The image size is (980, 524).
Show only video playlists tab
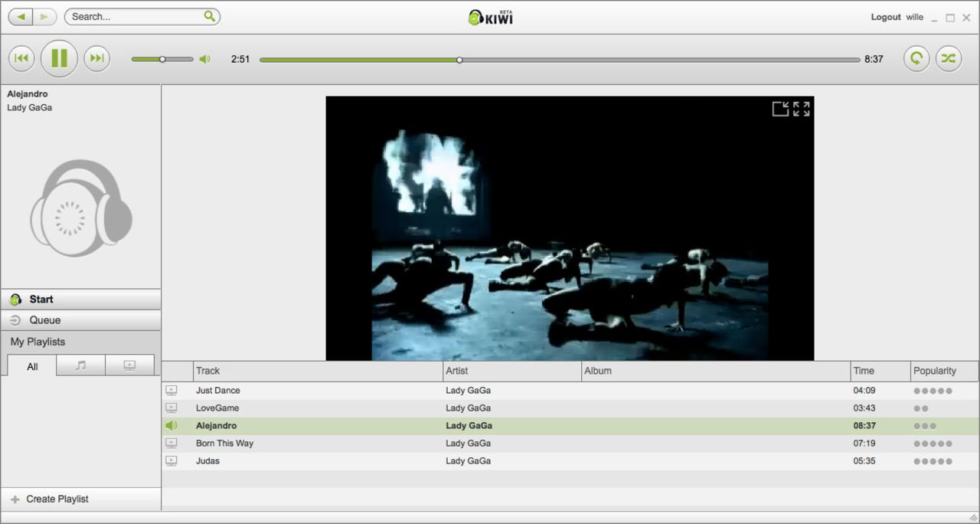tap(129, 365)
